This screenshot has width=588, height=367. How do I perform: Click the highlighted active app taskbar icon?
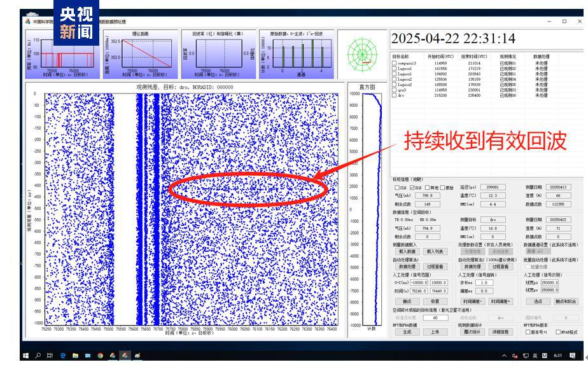(x=125, y=355)
